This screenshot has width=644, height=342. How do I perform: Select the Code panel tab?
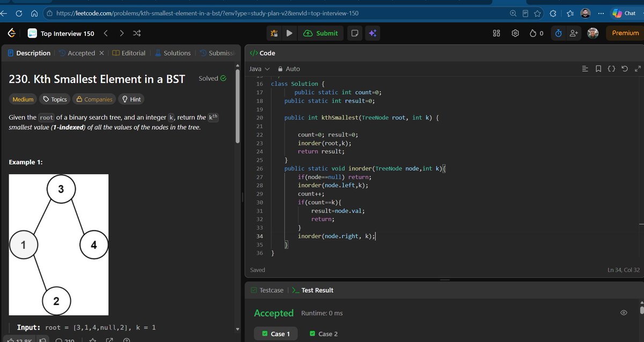tap(262, 53)
